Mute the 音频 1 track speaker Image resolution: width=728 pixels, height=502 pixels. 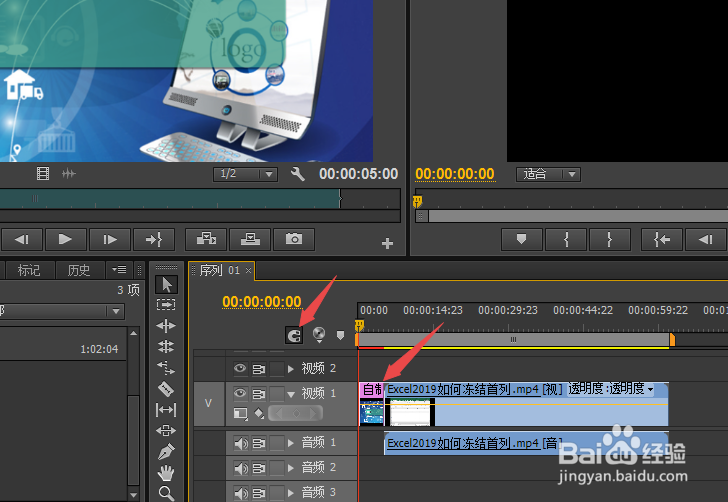(x=240, y=443)
